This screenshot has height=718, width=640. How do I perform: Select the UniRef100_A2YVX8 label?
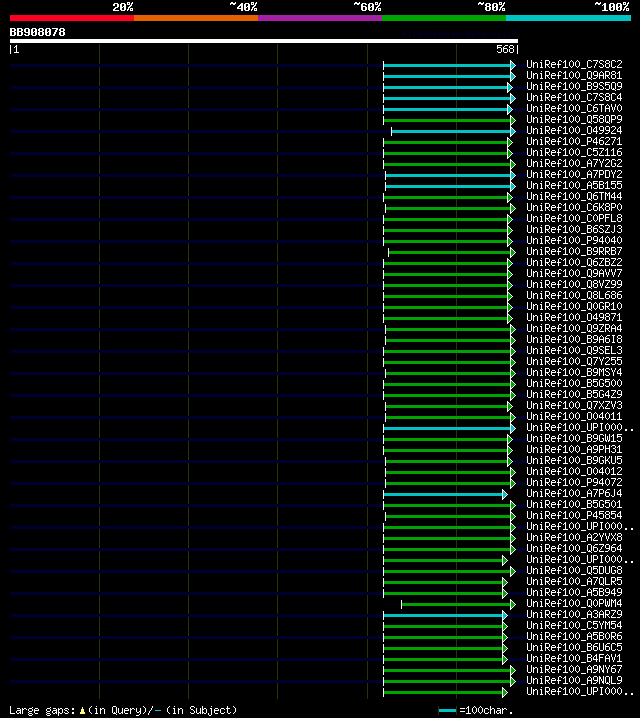tap(574, 537)
